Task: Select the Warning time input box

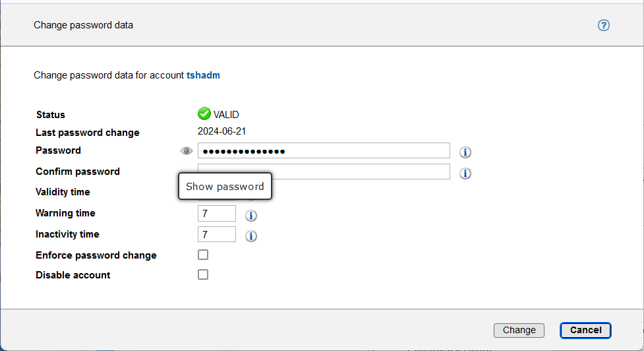Action: point(217,213)
